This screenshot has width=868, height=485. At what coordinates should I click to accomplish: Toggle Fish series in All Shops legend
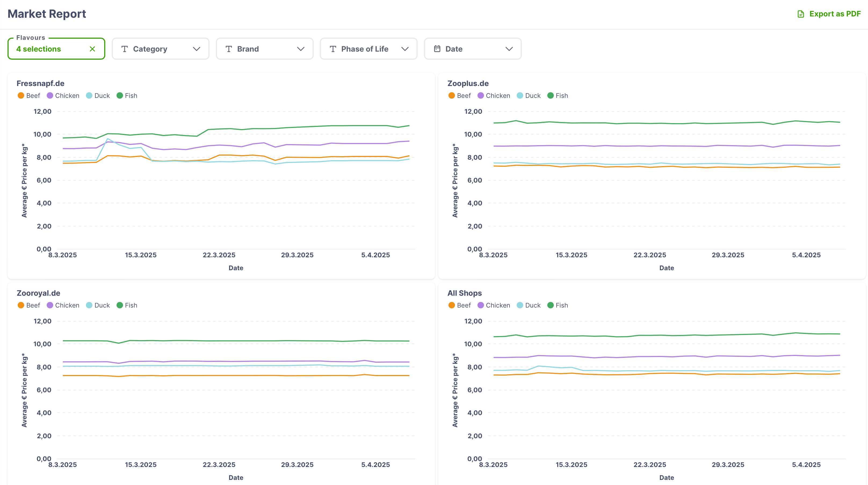[x=561, y=305]
